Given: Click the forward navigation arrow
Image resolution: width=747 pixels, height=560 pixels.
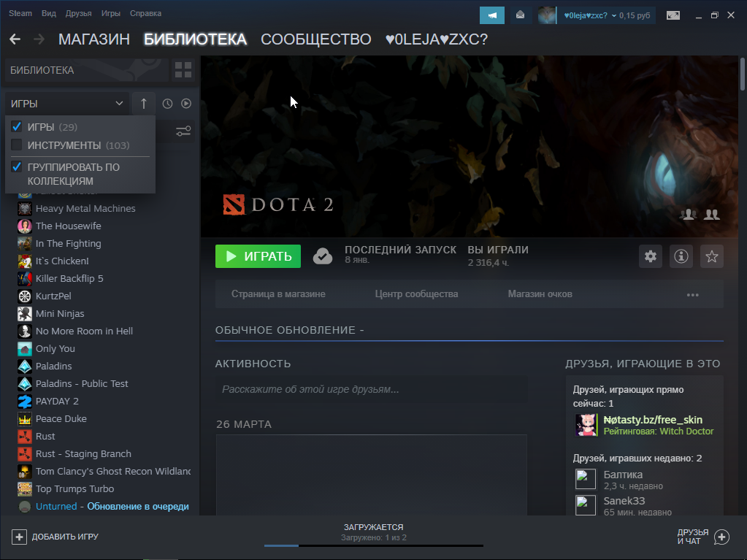Looking at the screenshot, I should [x=39, y=39].
